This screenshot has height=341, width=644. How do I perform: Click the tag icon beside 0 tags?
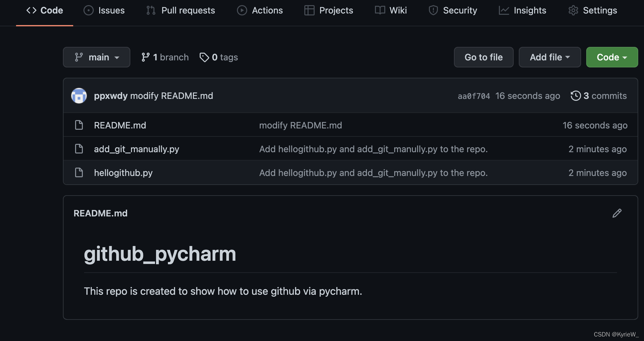click(204, 57)
